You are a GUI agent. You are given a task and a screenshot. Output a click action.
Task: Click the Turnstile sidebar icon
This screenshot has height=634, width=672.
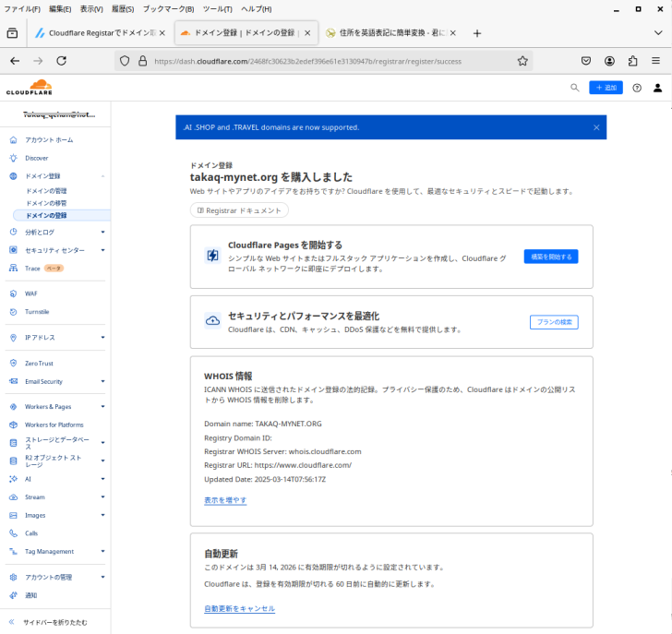click(x=13, y=312)
